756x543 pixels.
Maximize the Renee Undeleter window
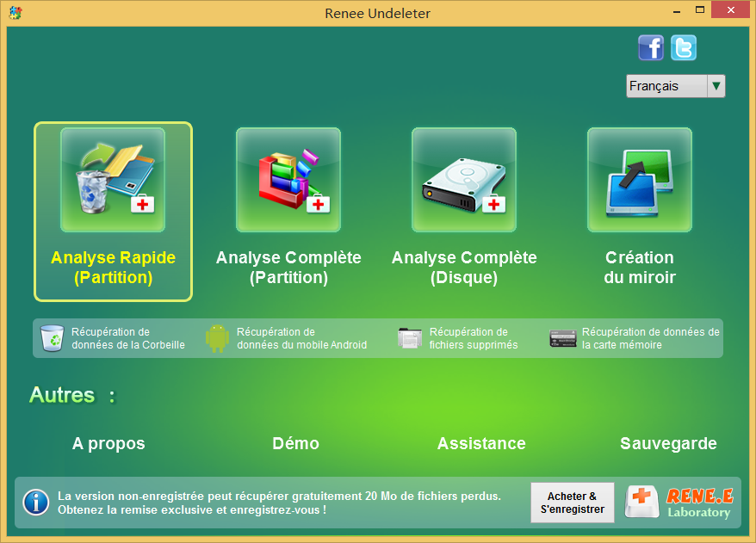pyautogui.click(x=700, y=10)
